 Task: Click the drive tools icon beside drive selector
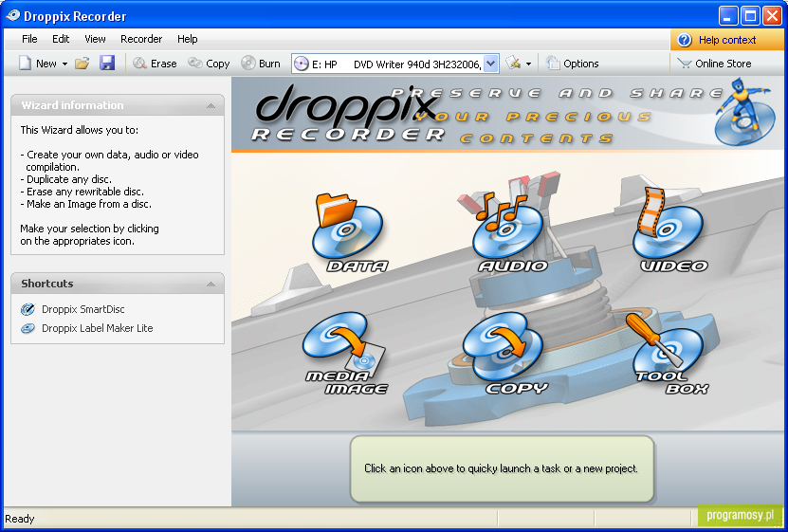pyautogui.click(x=513, y=64)
